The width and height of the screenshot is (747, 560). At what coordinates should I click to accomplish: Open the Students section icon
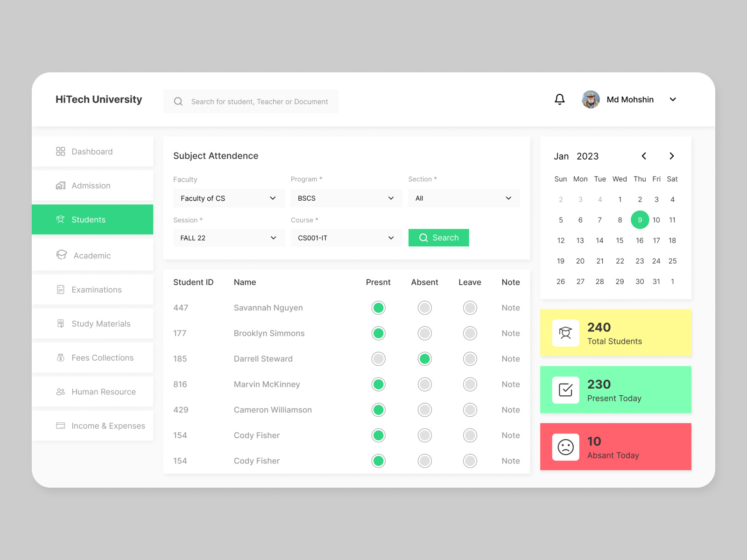coord(60,219)
